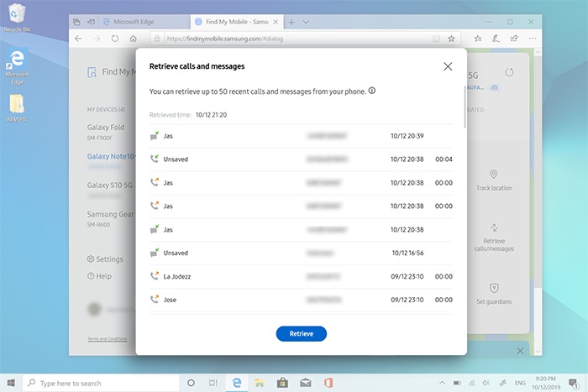Close the bottom notification banner
This screenshot has height=392, width=588.
pos(520,351)
